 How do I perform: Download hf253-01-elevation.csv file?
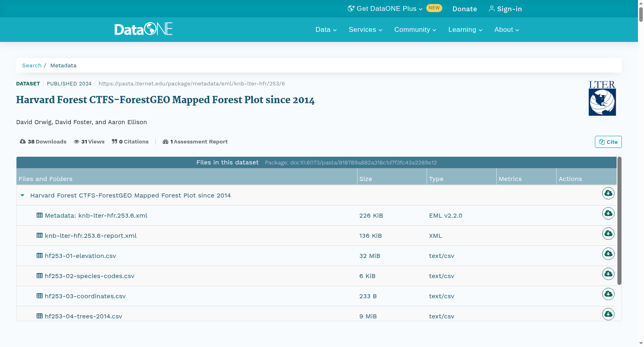click(x=608, y=254)
